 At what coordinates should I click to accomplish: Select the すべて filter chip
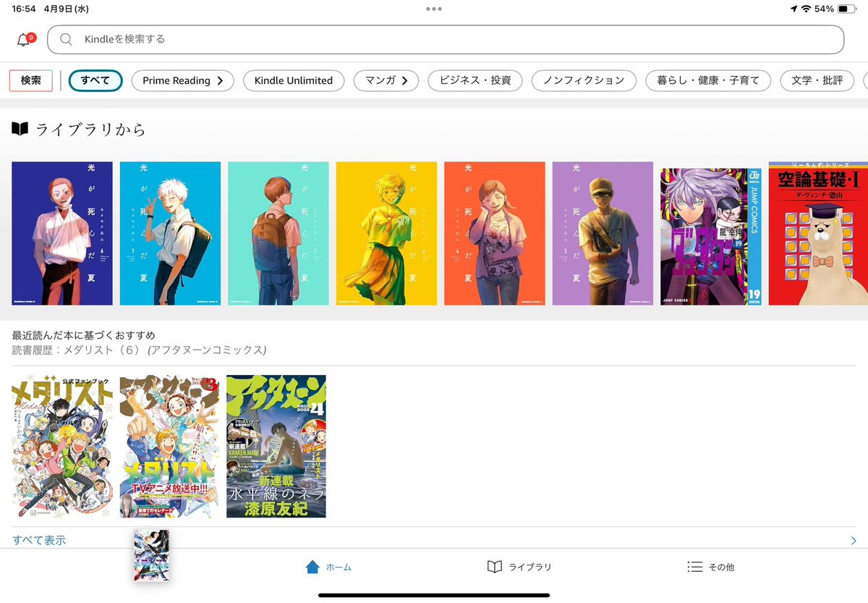(95, 80)
